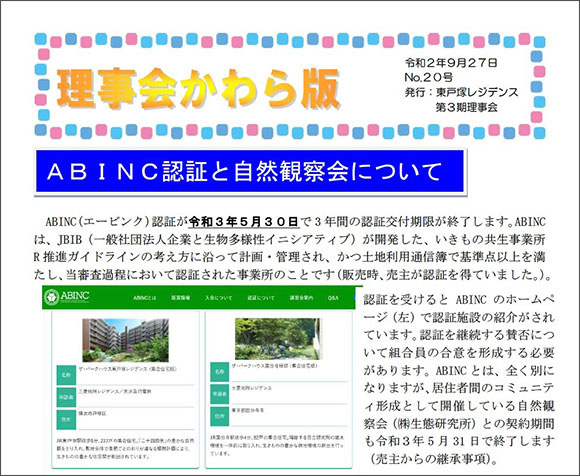This screenshot has width=580, height=476.
Task: Open the Q&A navigation item
Action: [x=333, y=298]
